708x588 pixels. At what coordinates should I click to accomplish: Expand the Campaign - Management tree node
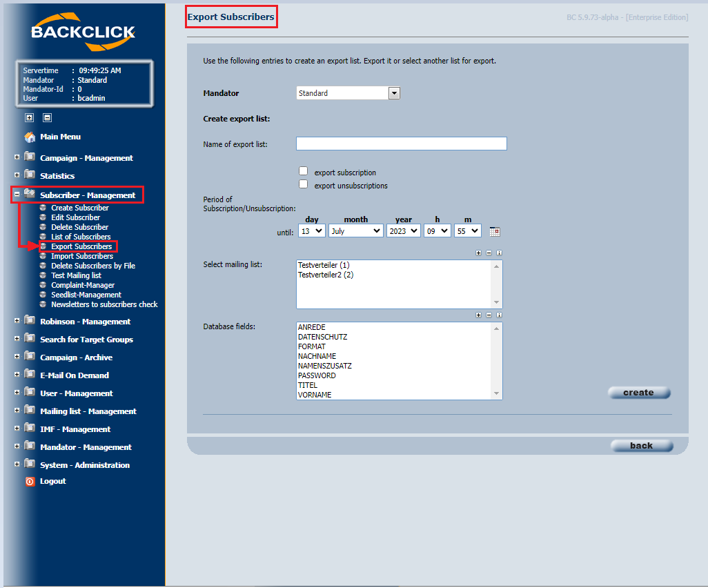coord(17,157)
